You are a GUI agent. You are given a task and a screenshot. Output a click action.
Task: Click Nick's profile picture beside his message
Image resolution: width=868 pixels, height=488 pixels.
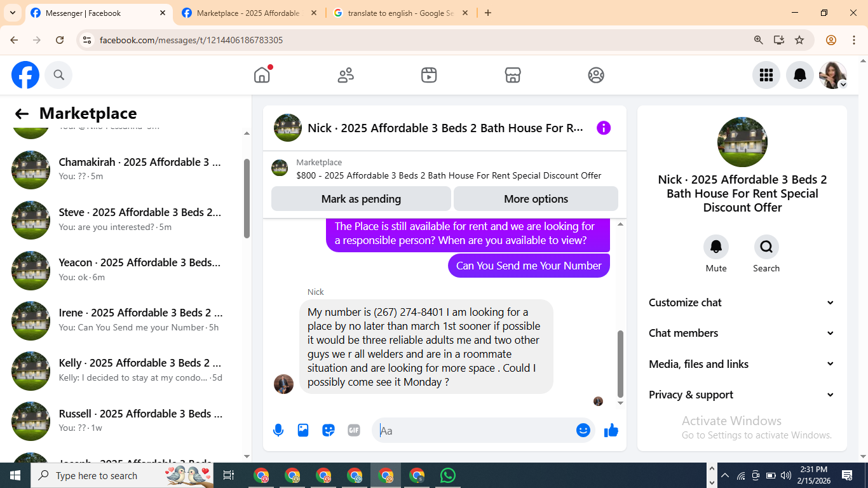tap(283, 384)
